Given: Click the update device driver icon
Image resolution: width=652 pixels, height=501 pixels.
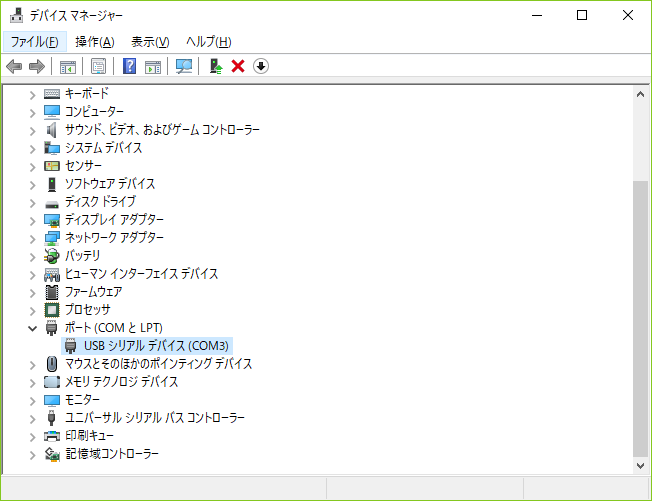Looking at the screenshot, I should tap(215, 67).
